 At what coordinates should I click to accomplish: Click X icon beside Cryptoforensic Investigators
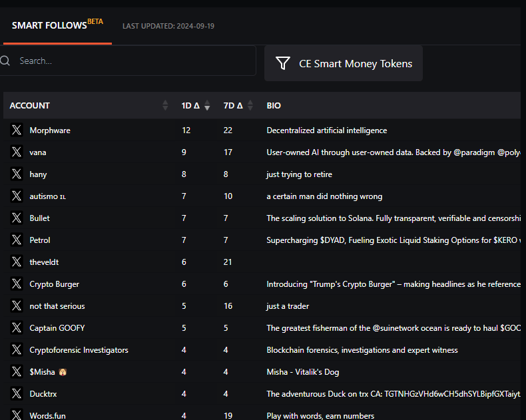[17, 350]
